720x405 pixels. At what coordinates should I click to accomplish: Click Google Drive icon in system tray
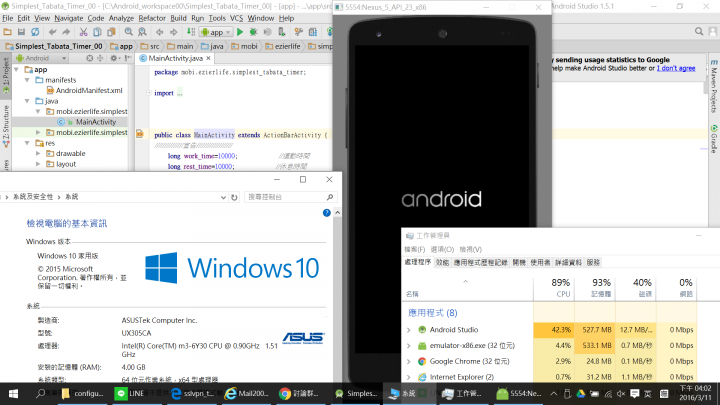(580, 394)
